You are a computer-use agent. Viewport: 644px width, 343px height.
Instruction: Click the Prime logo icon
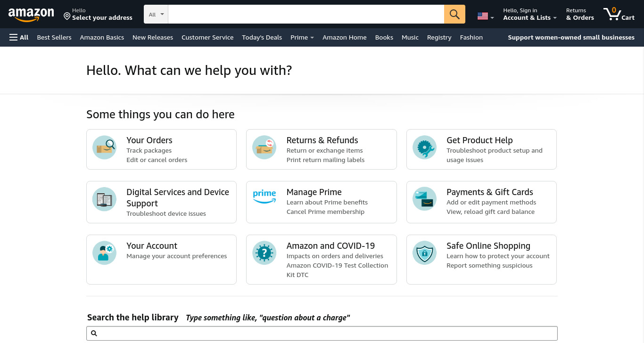(264, 196)
